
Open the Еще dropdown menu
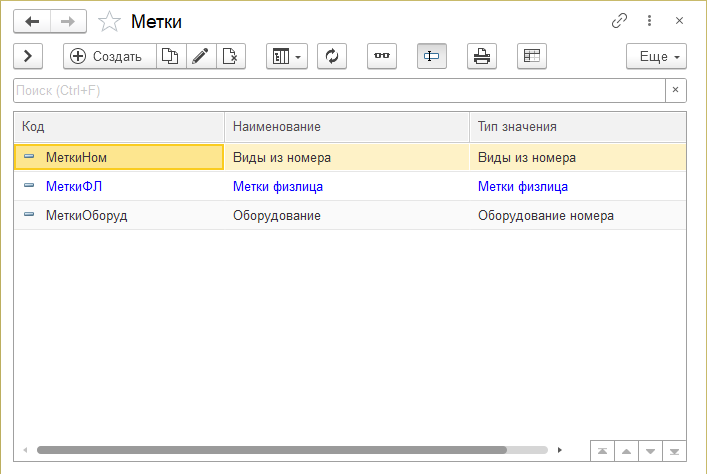click(x=656, y=56)
